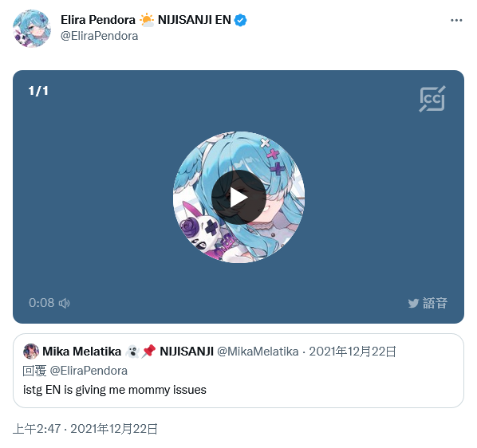Click the tweet timestamp 上午2:47
Viewport: 477px width, 448px height.
point(37,429)
